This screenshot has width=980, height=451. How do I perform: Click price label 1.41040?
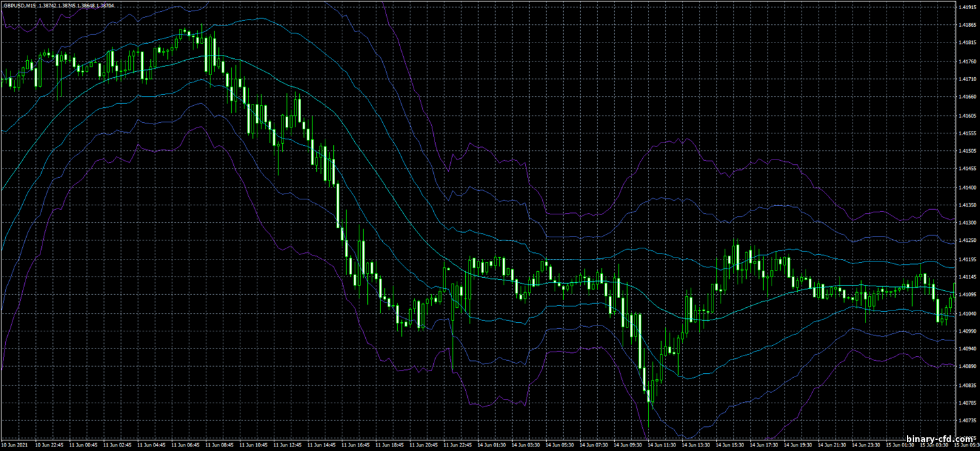pos(968,313)
